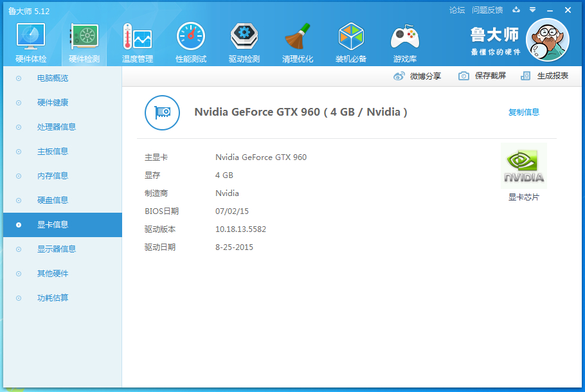Open the 温度管理 temperature management icon
The image size is (585, 392).
138,36
